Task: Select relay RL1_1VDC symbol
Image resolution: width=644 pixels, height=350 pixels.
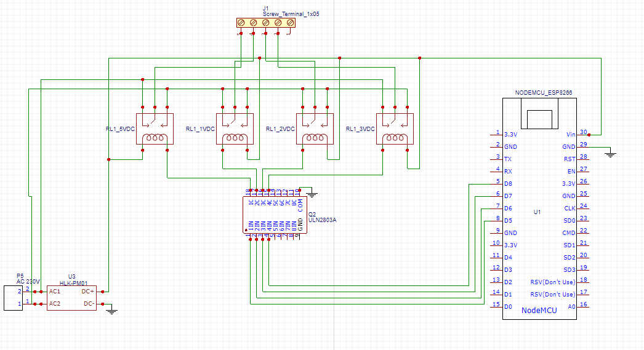Action: 235,129
